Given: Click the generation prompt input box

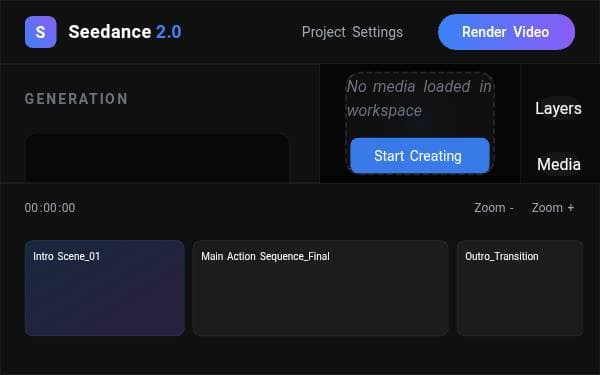Looking at the screenshot, I should click(x=157, y=158).
